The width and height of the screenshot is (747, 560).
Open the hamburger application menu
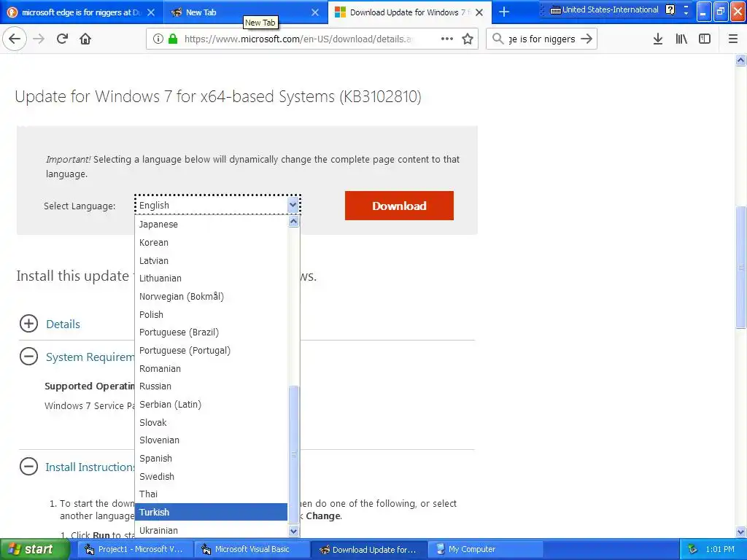[x=733, y=39]
